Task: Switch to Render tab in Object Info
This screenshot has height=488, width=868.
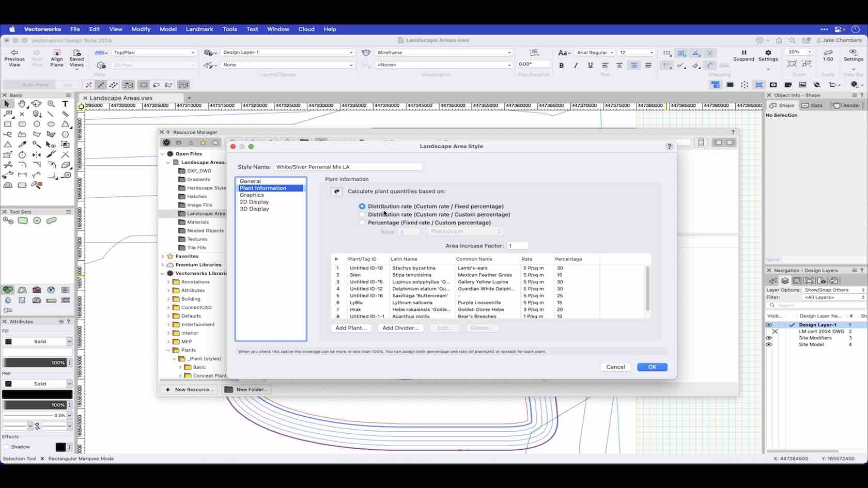Action: [846, 105]
